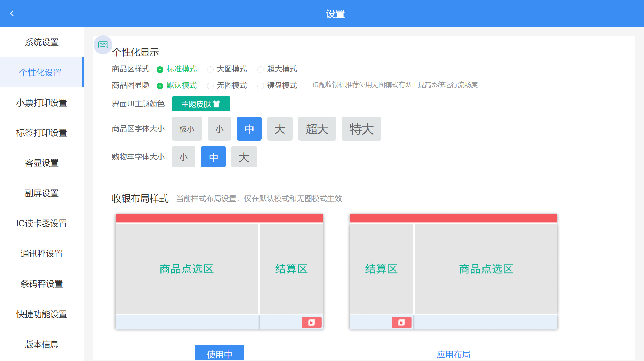
Task: Open 小票打印设置 in the sidebar
Action: (42, 103)
